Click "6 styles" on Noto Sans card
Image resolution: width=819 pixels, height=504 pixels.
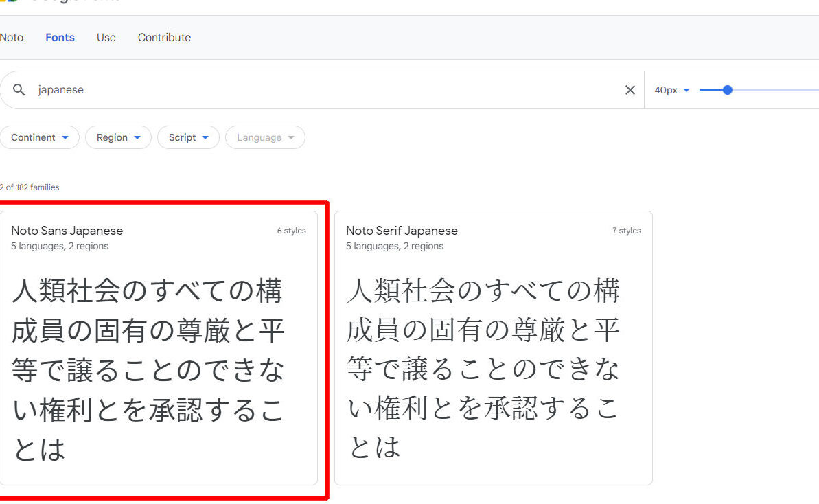pyautogui.click(x=291, y=231)
